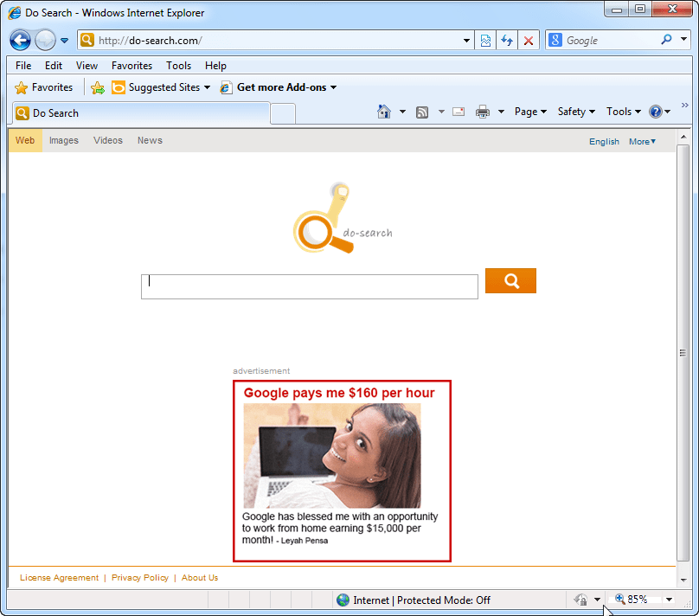The width and height of the screenshot is (699, 616).
Task: Select the Images search tab
Action: point(64,140)
